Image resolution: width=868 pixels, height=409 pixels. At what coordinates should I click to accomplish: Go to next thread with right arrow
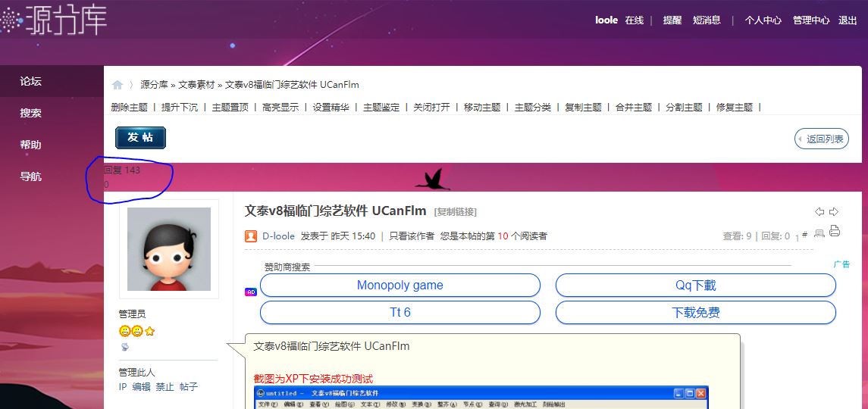(x=834, y=211)
